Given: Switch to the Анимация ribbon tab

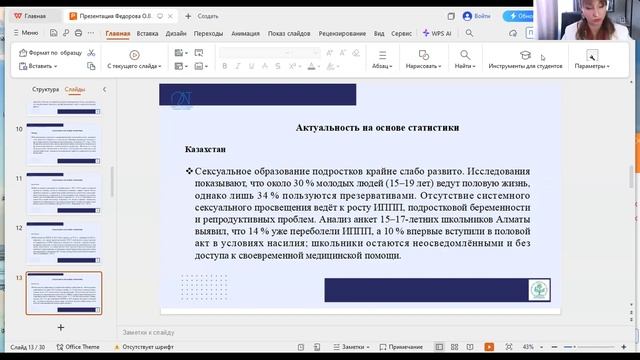Looking at the screenshot, I should point(245,33).
